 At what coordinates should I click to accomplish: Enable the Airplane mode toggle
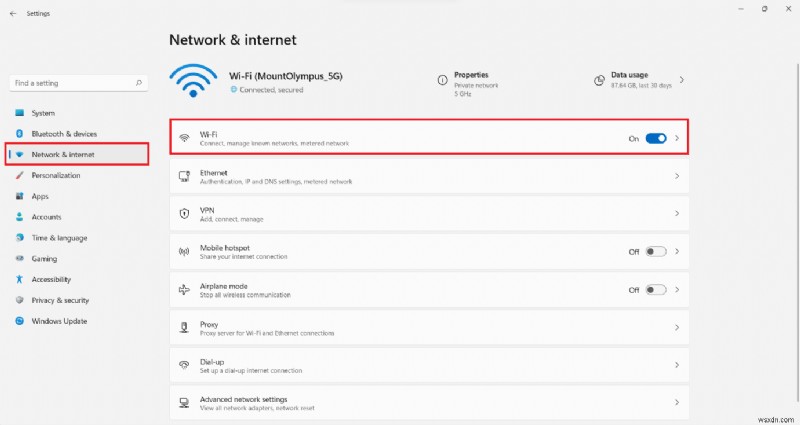(x=656, y=290)
